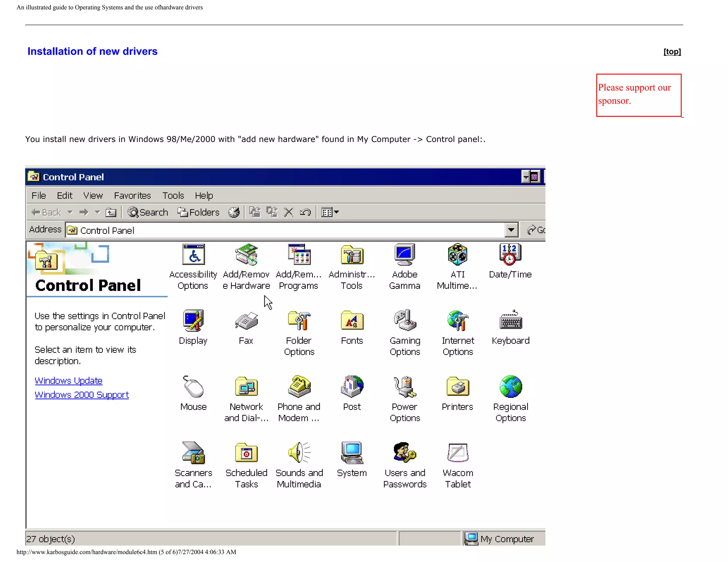Open Network and Dial-up icon

coord(246,387)
